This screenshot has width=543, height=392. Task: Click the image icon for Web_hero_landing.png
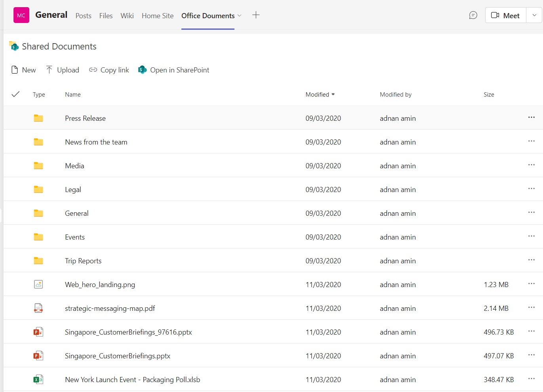tap(38, 284)
